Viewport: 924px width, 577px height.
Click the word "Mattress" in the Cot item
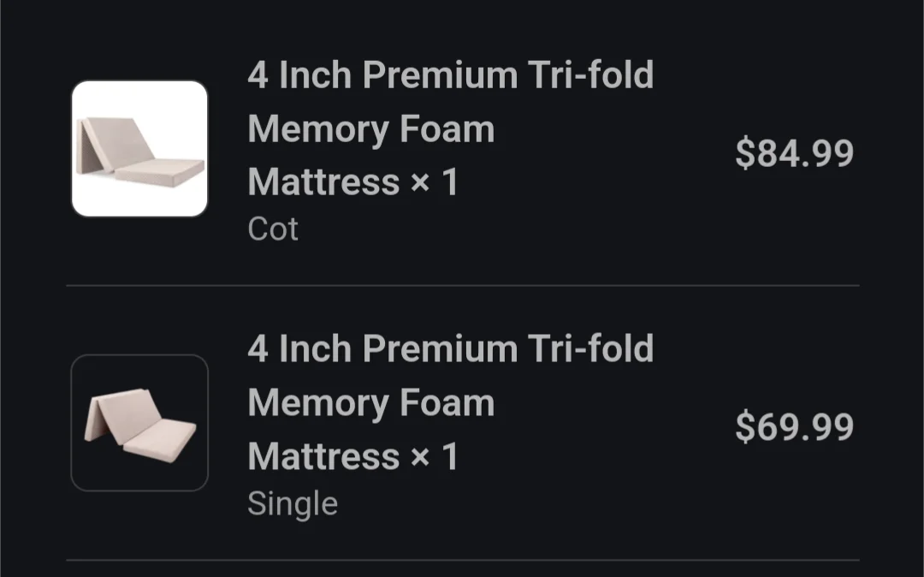coord(323,182)
